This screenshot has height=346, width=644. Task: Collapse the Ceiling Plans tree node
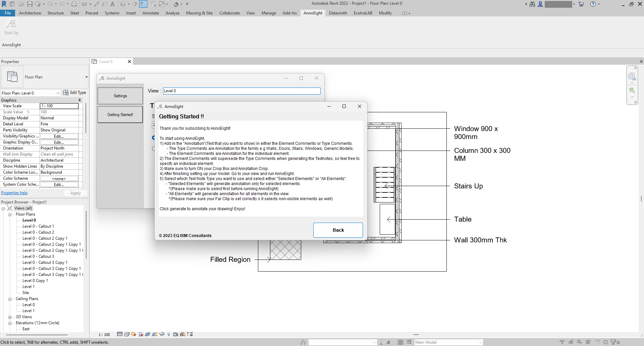tap(10, 299)
